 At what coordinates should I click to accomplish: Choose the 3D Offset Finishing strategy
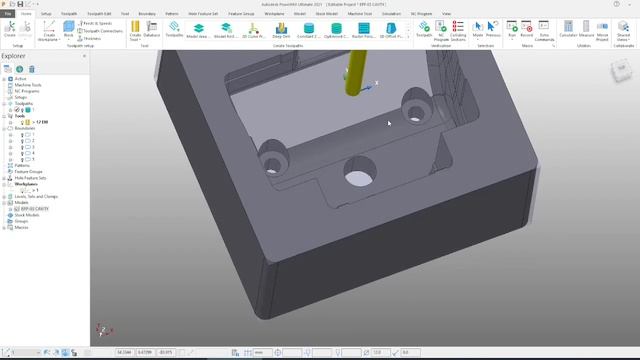[x=391, y=31]
